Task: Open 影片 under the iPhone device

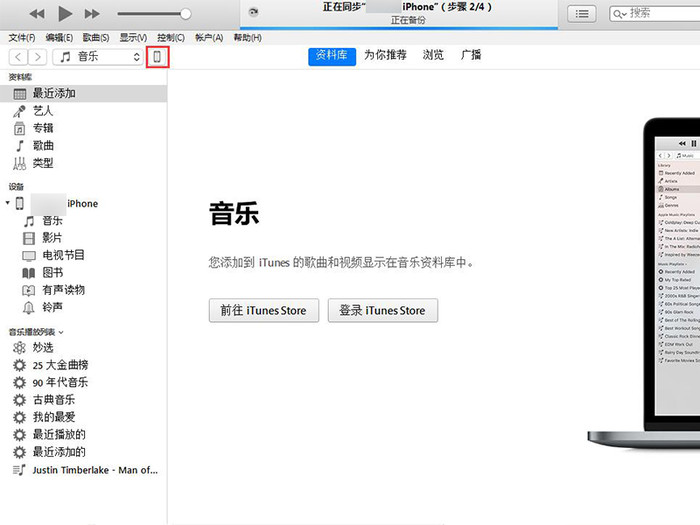Action: 83,238
